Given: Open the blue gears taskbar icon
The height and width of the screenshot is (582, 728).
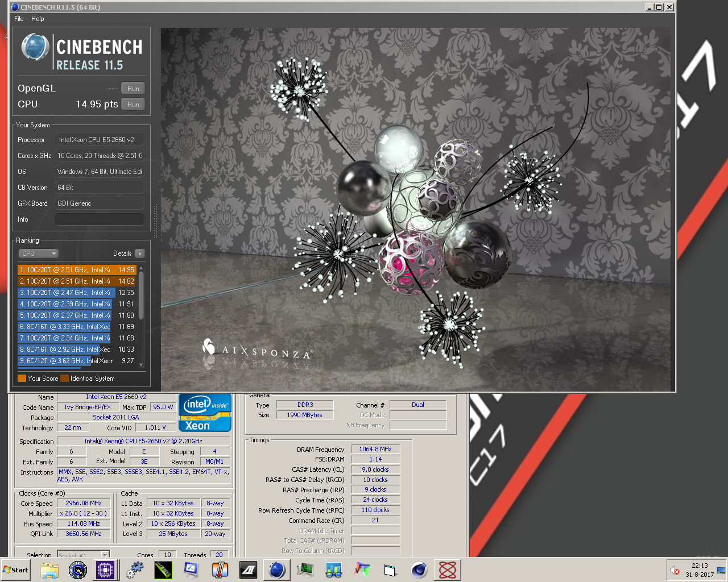Looking at the screenshot, I should point(135,570).
